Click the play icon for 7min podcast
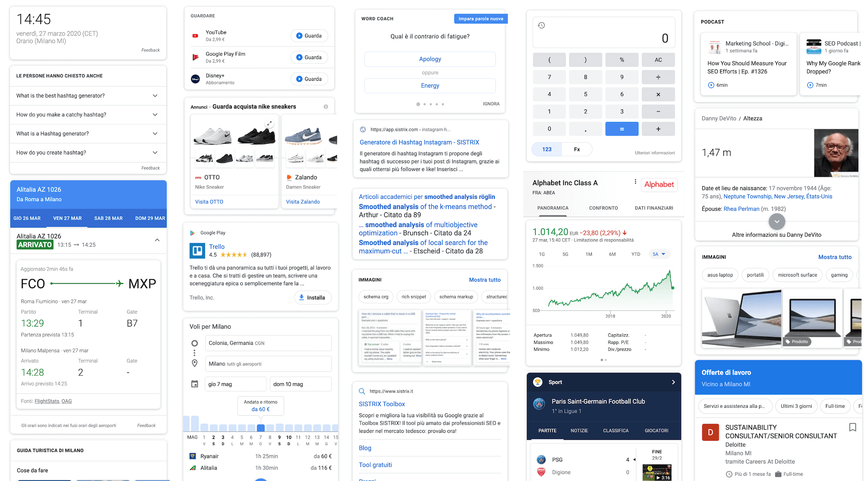 [x=810, y=85]
